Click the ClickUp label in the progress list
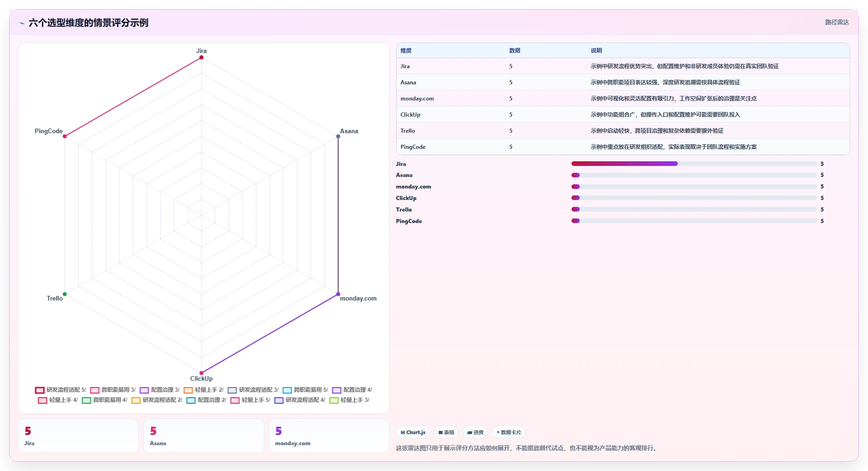868x471 pixels. tap(406, 198)
